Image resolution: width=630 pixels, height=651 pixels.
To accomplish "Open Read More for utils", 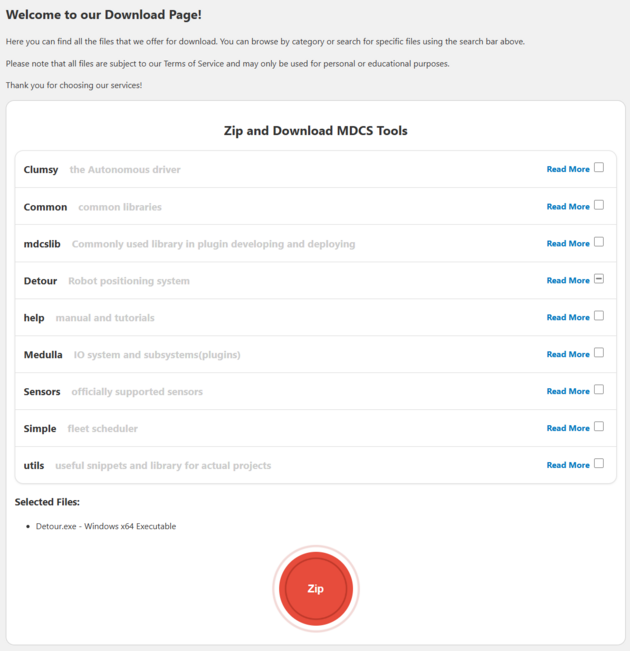I will tap(568, 466).
